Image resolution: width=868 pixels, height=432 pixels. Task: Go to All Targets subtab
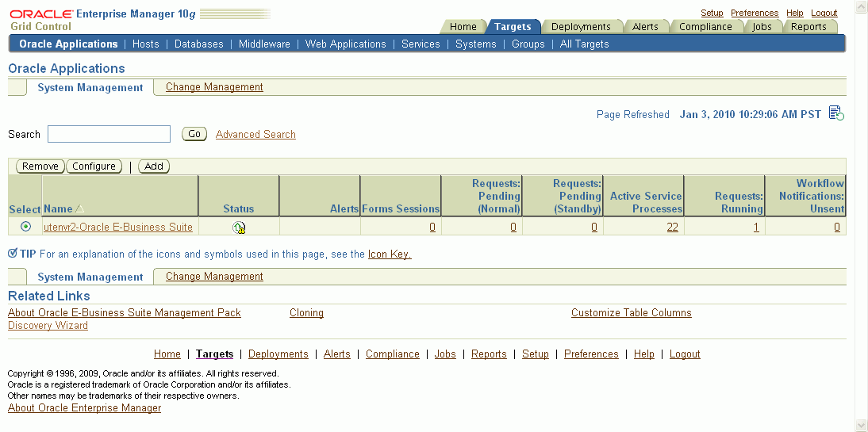pos(584,44)
